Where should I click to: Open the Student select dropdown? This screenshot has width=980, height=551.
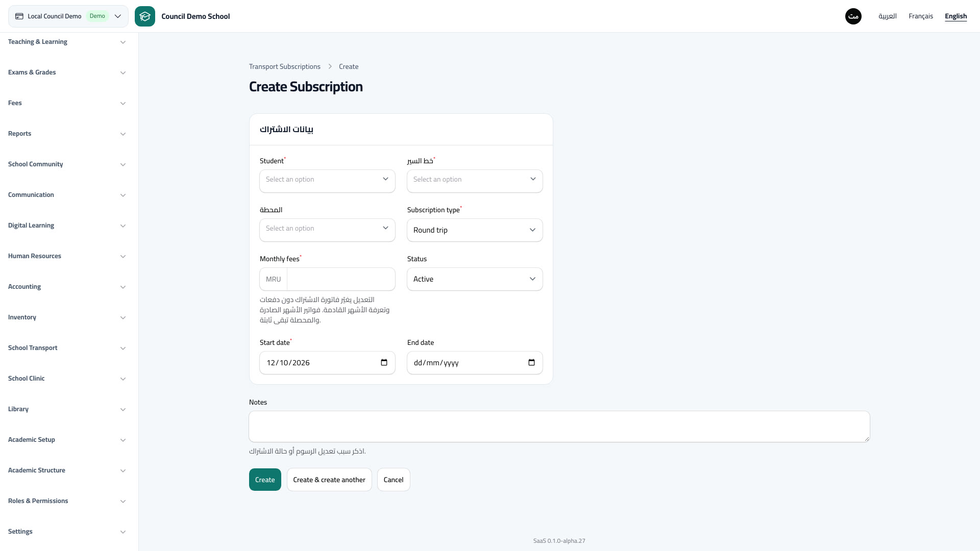coord(327,181)
